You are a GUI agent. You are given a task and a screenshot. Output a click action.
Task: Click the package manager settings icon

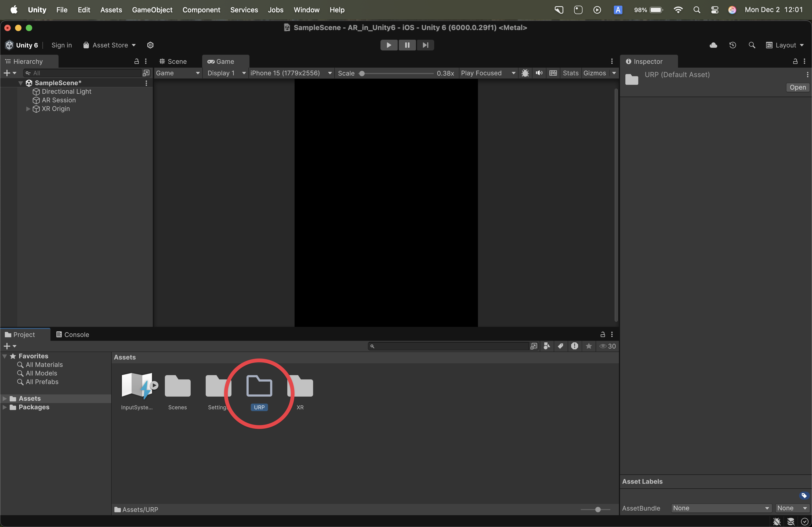(150, 45)
